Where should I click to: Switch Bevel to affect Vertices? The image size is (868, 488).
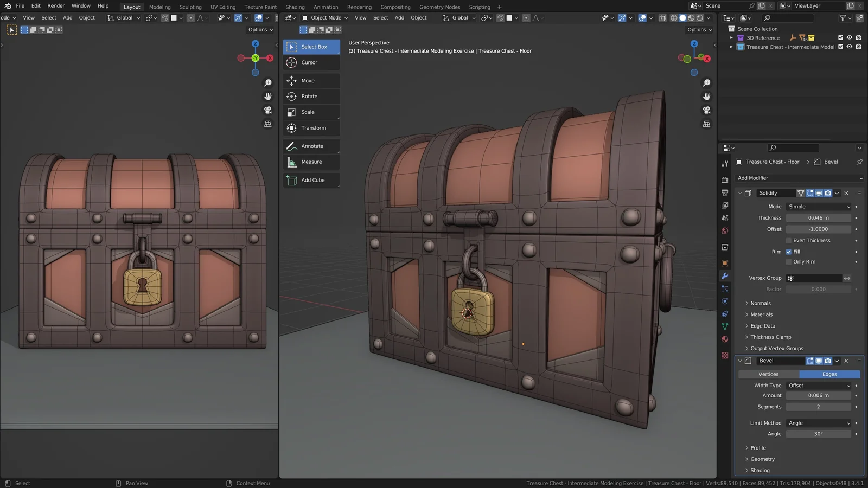coord(768,374)
